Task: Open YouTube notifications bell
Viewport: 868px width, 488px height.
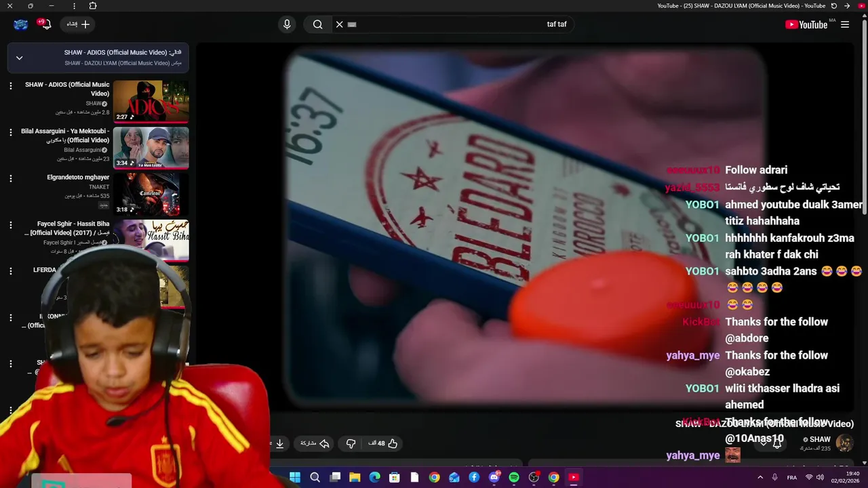Action: [45, 24]
